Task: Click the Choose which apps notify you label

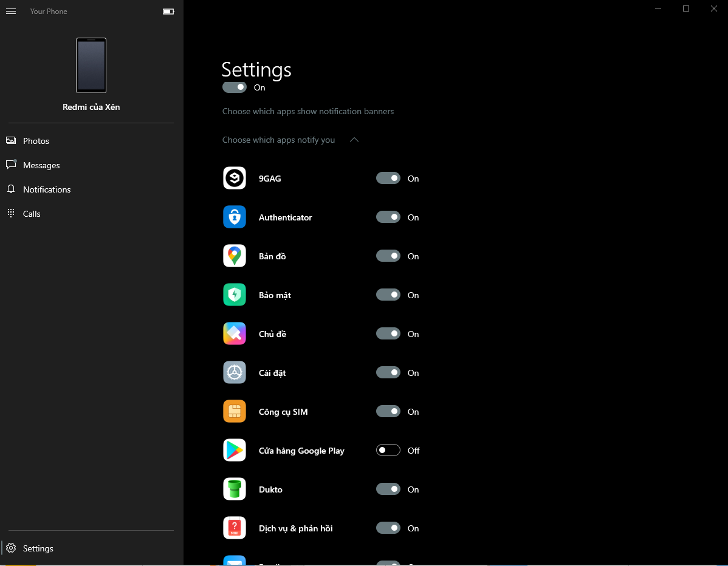Action: [x=278, y=140]
